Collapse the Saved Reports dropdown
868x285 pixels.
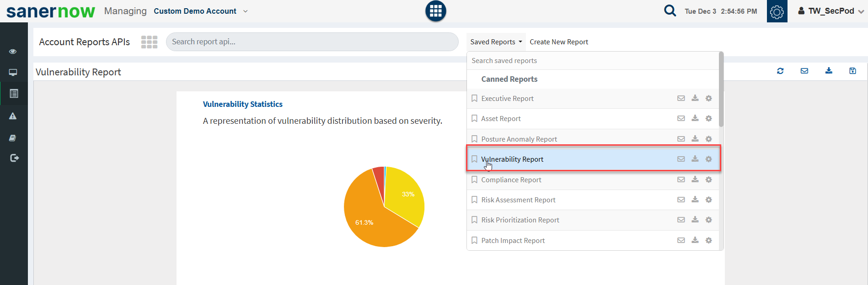[x=496, y=42]
